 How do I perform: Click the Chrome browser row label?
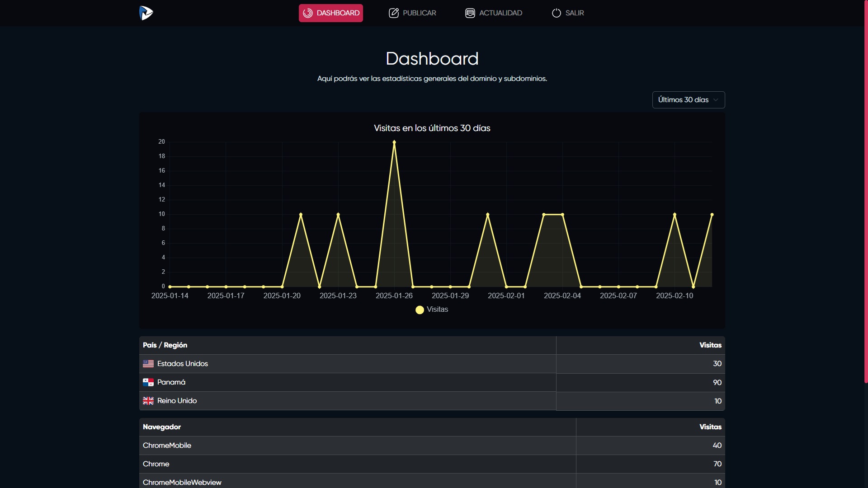[156, 464]
